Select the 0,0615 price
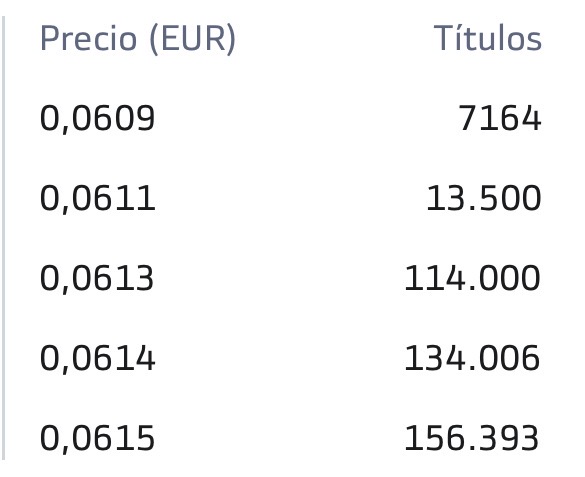 coord(97,438)
